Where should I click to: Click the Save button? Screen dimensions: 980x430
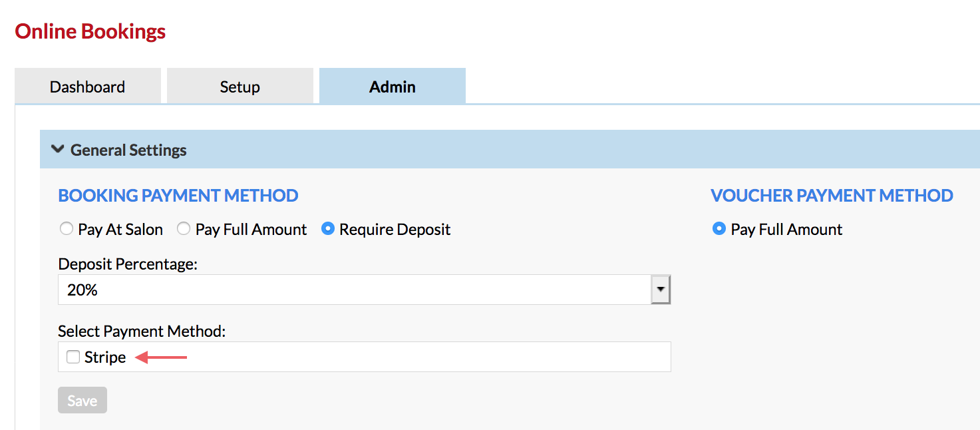click(x=82, y=401)
